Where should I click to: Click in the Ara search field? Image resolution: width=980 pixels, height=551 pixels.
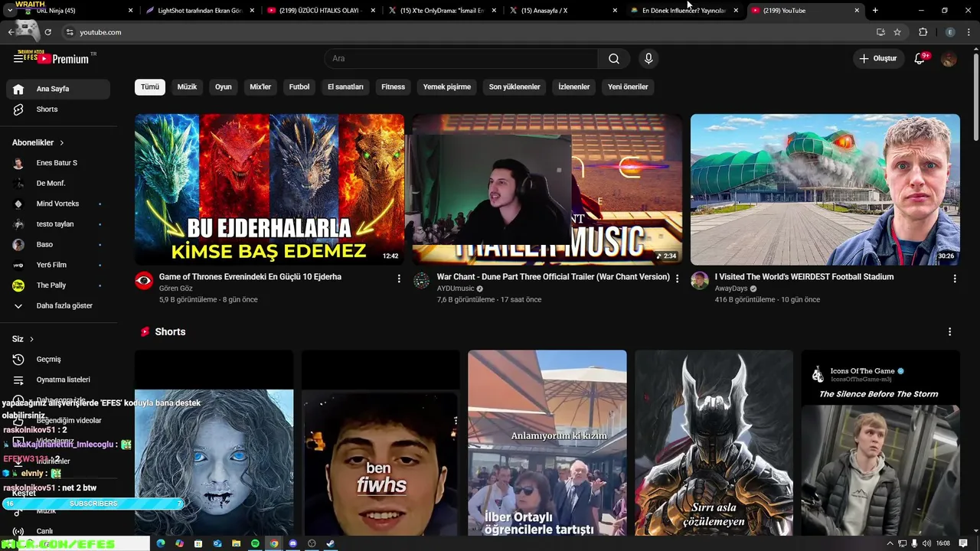[x=461, y=58]
